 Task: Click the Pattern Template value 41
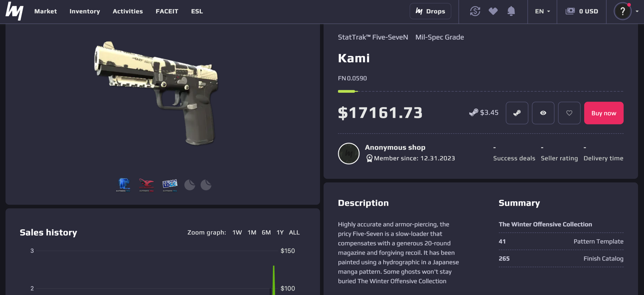click(x=502, y=241)
